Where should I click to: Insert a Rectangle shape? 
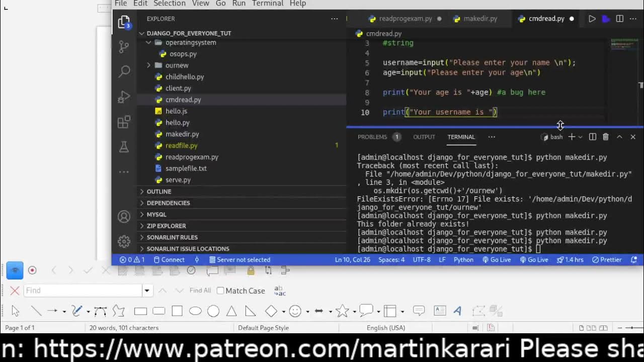(x=140, y=311)
